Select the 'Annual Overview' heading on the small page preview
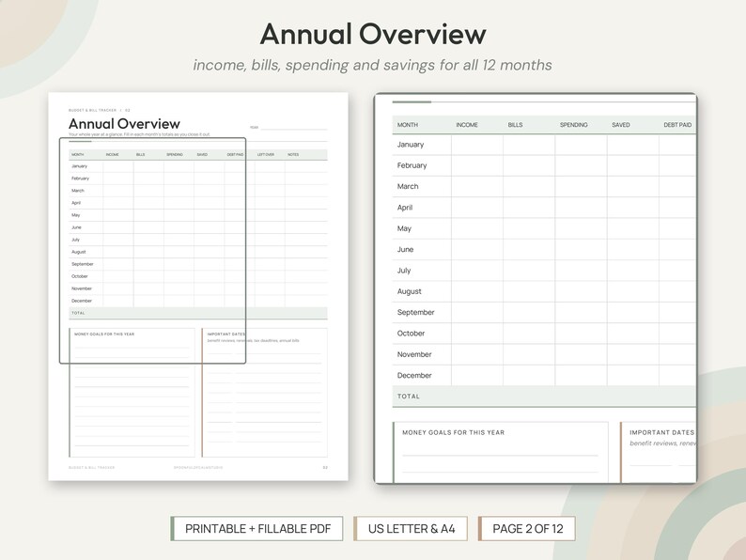This screenshot has height=560, width=746. click(x=124, y=124)
